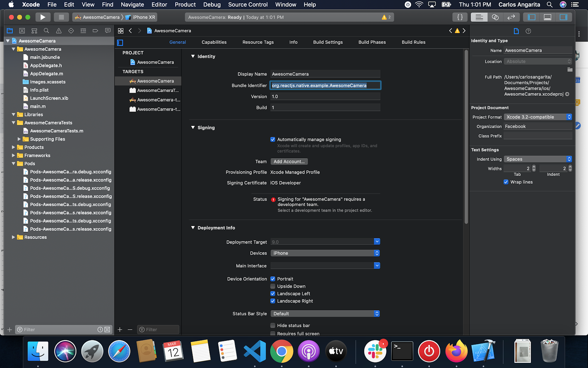588x368 pixels.
Task: Click the Add Account... button
Action: (x=289, y=162)
